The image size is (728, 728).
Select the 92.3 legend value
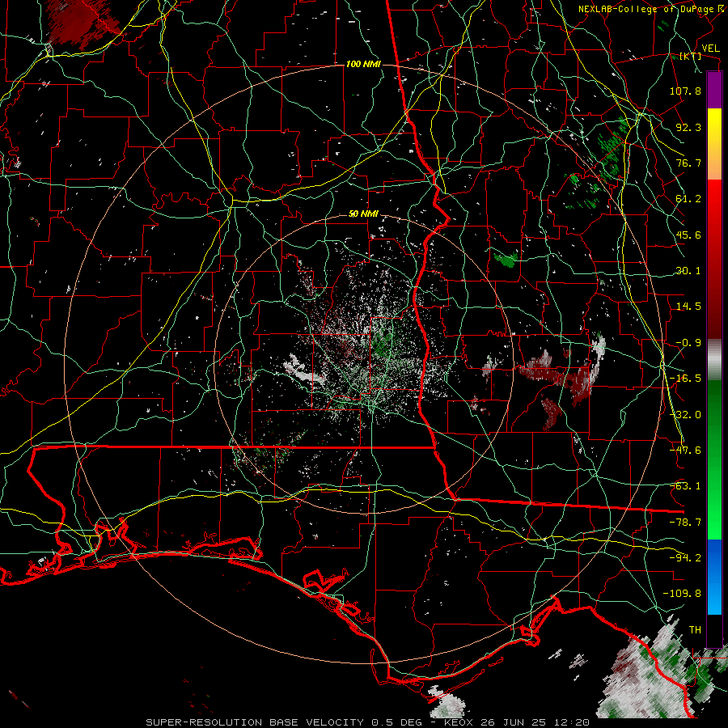coord(688,127)
